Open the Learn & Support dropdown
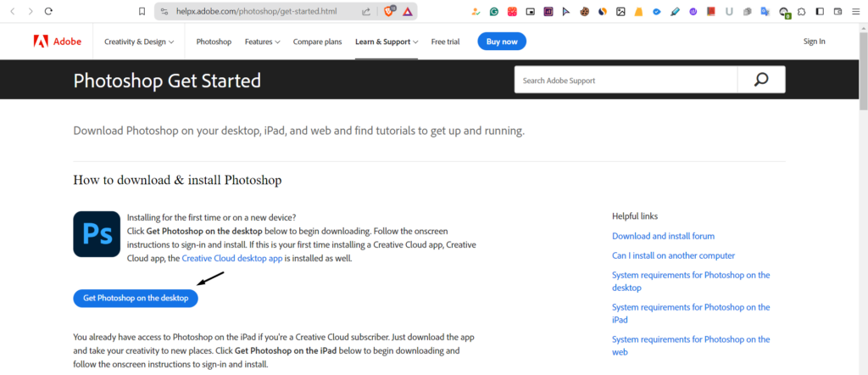This screenshot has width=868, height=375. [x=387, y=42]
